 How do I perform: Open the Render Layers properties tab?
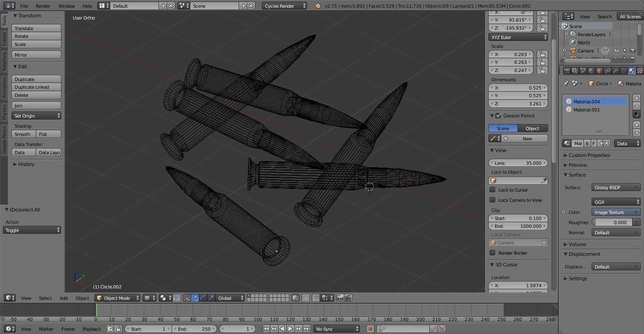[x=575, y=71]
